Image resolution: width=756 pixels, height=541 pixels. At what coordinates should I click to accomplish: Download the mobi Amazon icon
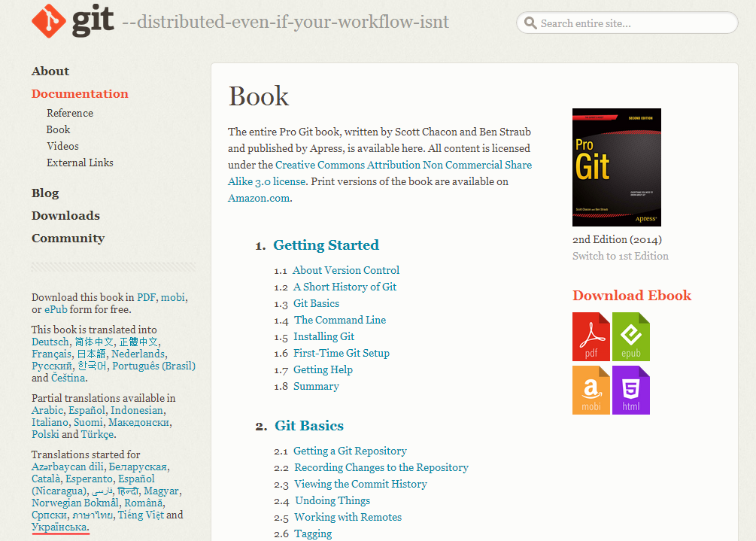pos(591,390)
